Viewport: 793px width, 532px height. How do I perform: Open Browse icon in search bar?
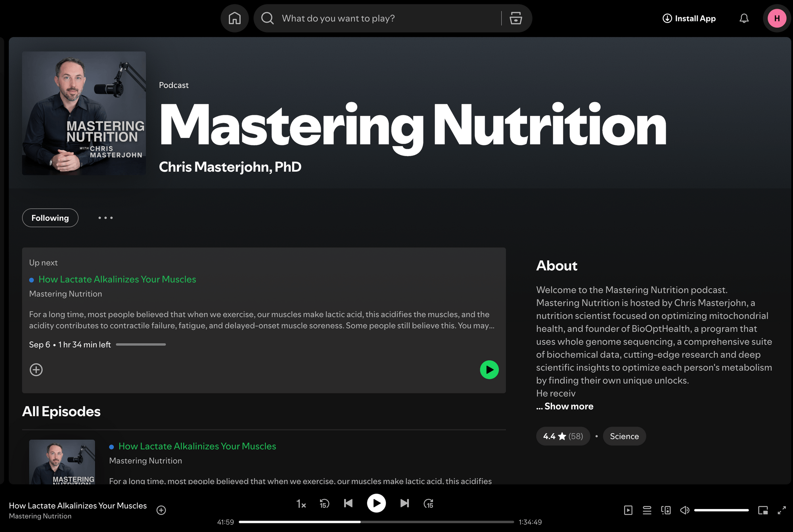click(515, 18)
